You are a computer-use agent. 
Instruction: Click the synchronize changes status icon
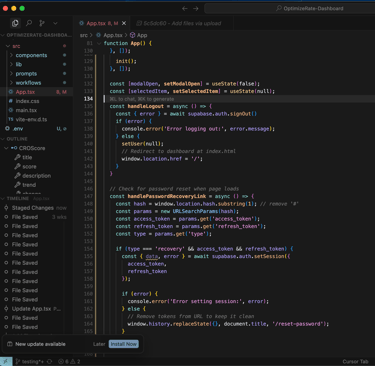pyautogui.click(x=50, y=362)
